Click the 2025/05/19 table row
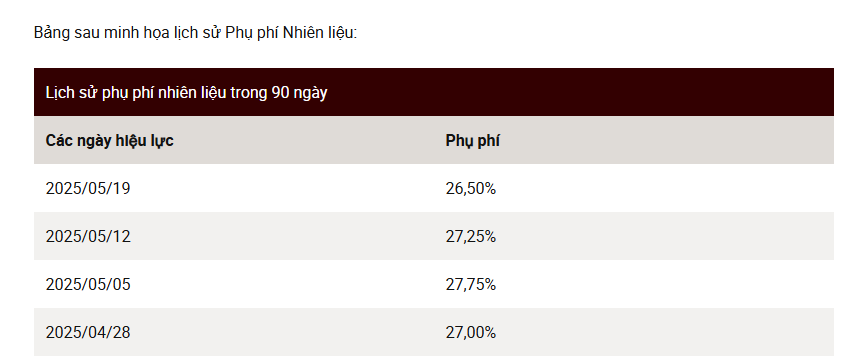Image resolution: width=867 pixels, height=361 pixels. coord(434,189)
